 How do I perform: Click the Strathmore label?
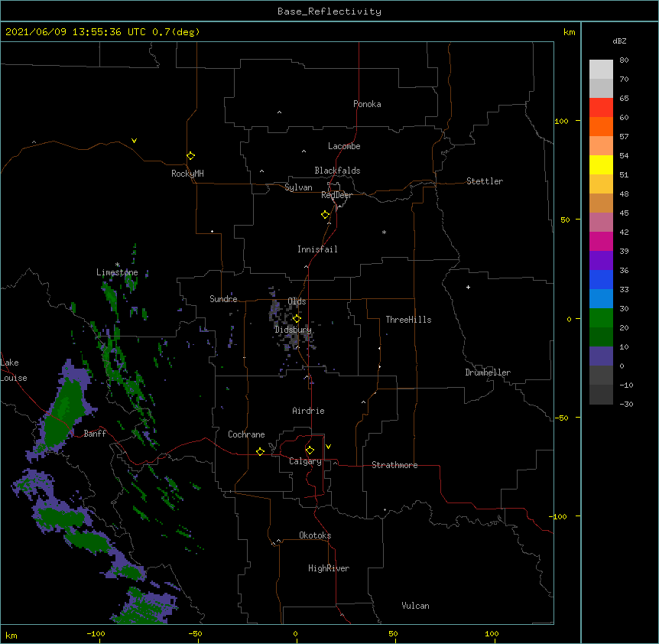pyautogui.click(x=394, y=465)
